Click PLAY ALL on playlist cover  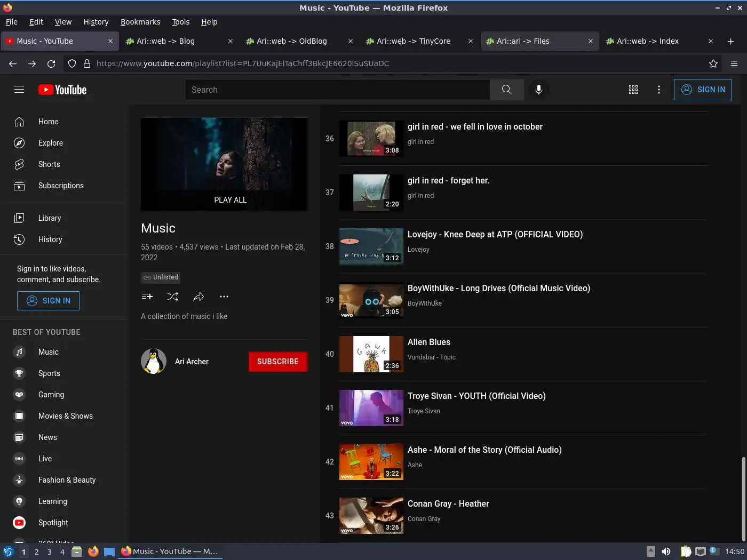(230, 200)
